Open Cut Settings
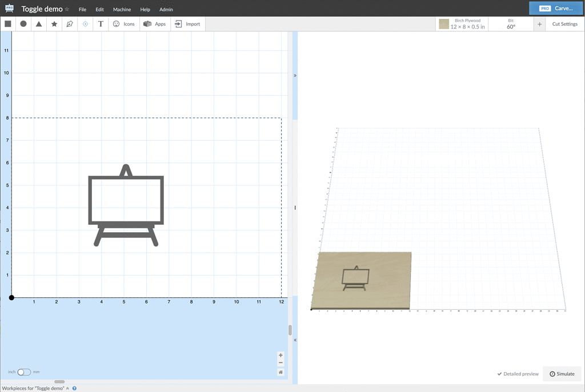Image resolution: width=585 pixels, height=392 pixels. [x=564, y=23]
